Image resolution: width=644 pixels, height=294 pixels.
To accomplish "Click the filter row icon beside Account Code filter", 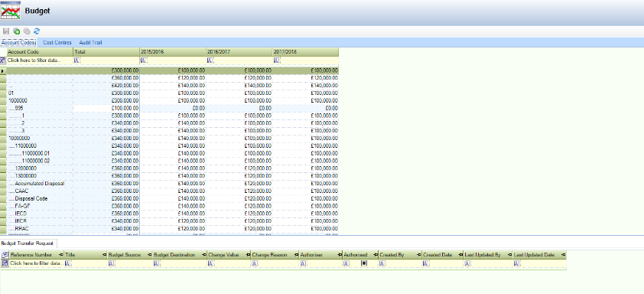I will (x=3, y=60).
